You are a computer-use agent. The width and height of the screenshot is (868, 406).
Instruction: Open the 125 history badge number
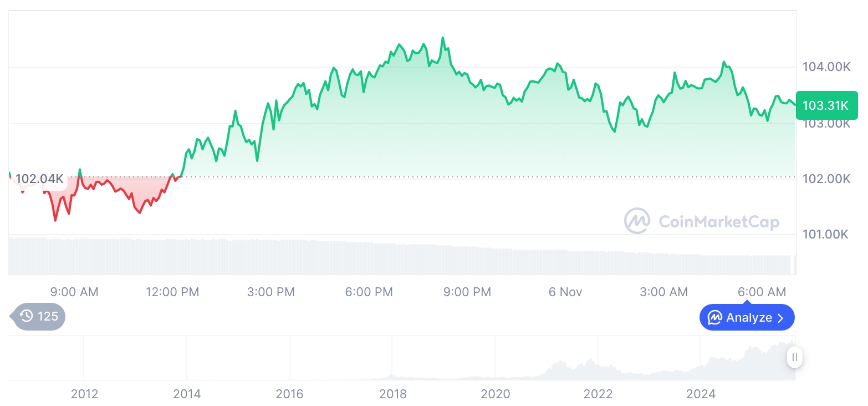pos(48,317)
